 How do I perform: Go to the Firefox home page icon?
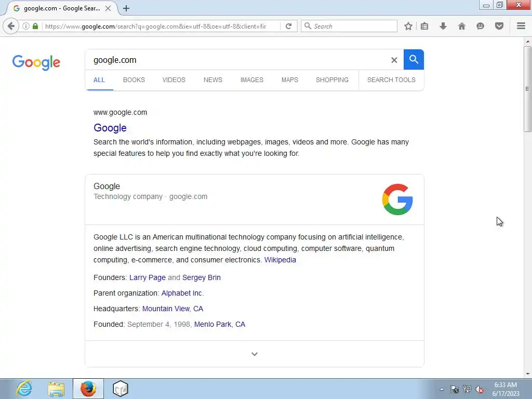click(x=462, y=26)
